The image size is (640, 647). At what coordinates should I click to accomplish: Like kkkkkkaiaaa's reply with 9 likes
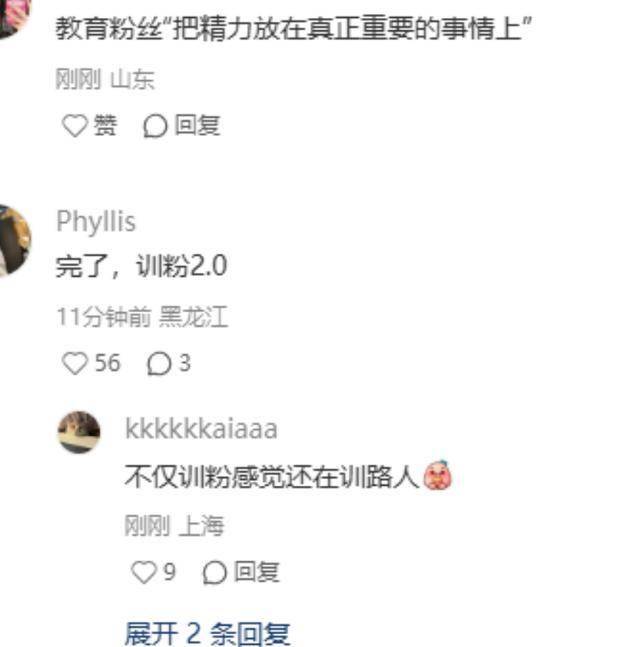click(x=144, y=572)
